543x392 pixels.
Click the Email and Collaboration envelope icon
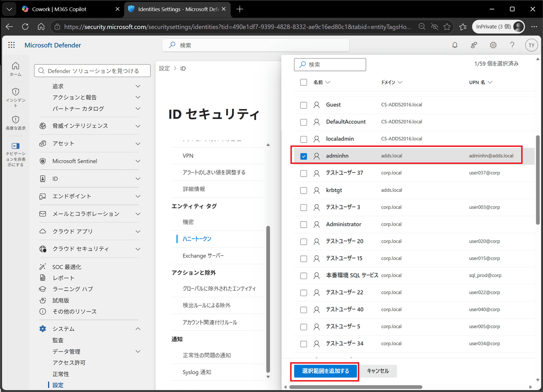(43, 214)
